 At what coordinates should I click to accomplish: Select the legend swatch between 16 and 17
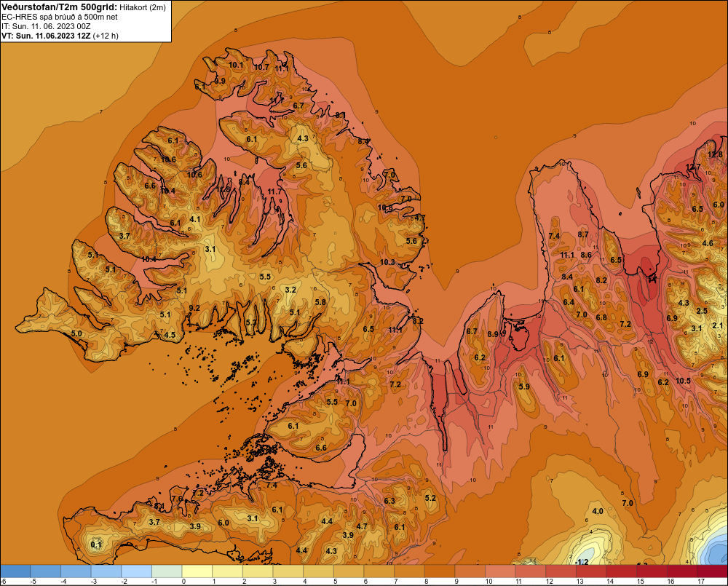[x=682, y=571]
